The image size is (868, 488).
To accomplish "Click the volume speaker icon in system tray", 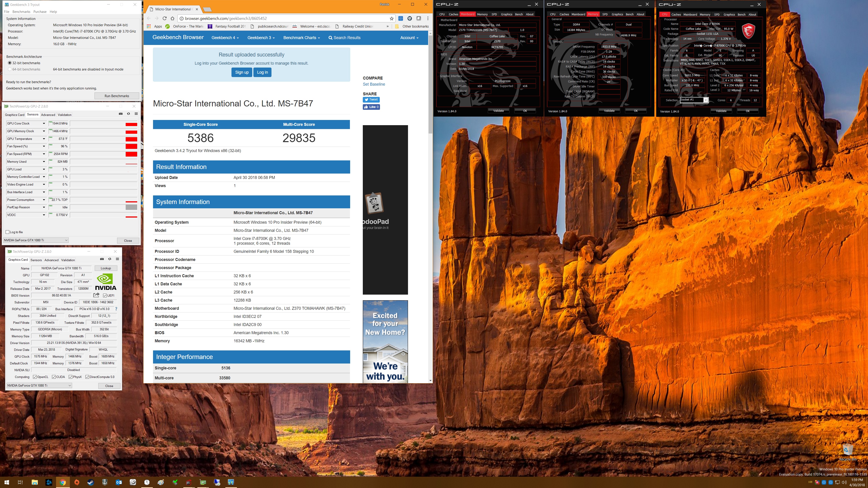I will pyautogui.click(x=844, y=482).
